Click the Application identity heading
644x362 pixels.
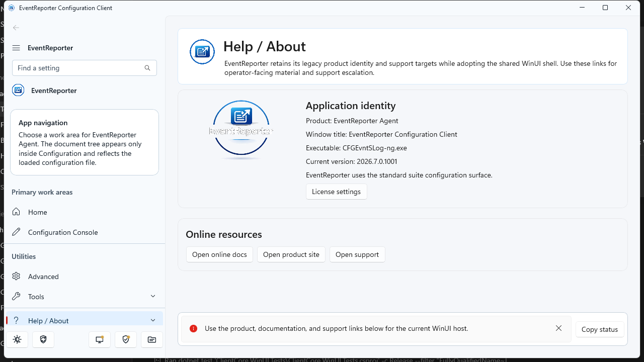click(351, 106)
